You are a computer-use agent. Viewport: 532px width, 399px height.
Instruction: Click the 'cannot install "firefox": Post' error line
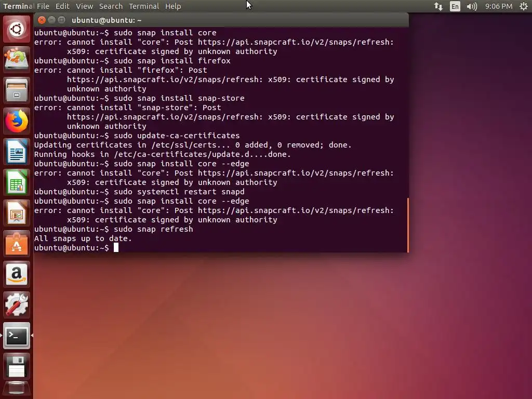point(121,70)
